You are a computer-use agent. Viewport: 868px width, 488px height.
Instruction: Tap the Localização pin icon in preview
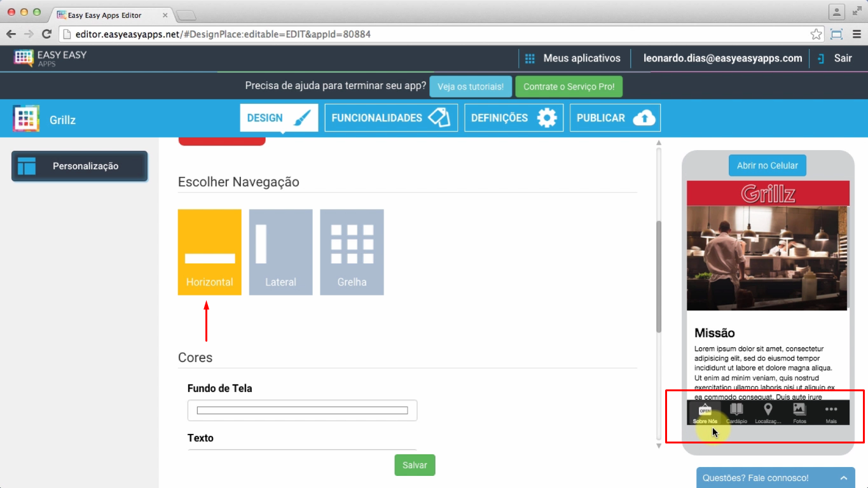768,412
